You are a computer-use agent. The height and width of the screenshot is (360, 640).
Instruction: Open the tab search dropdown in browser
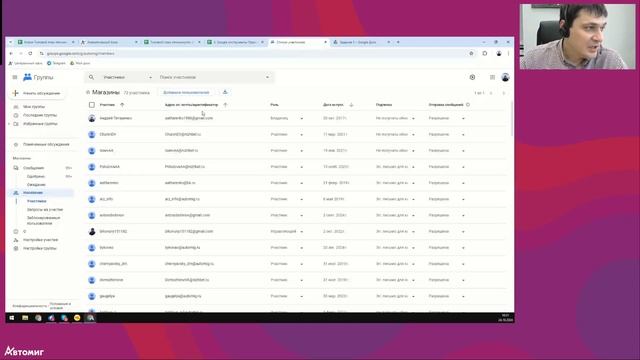click(x=10, y=42)
